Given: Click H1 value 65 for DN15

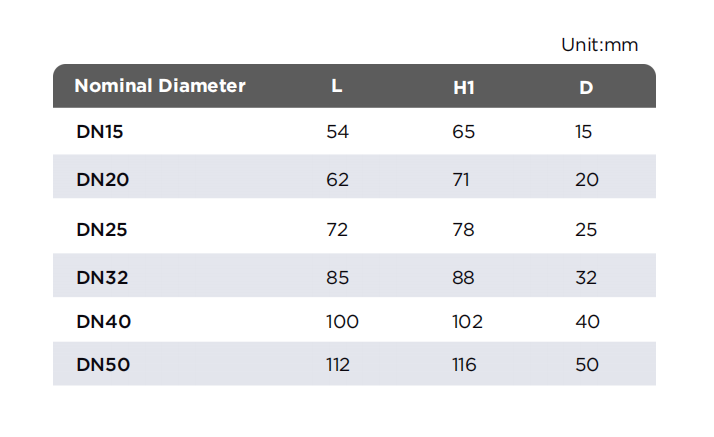Looking at the screenshot, I should [x=464, y=132].
